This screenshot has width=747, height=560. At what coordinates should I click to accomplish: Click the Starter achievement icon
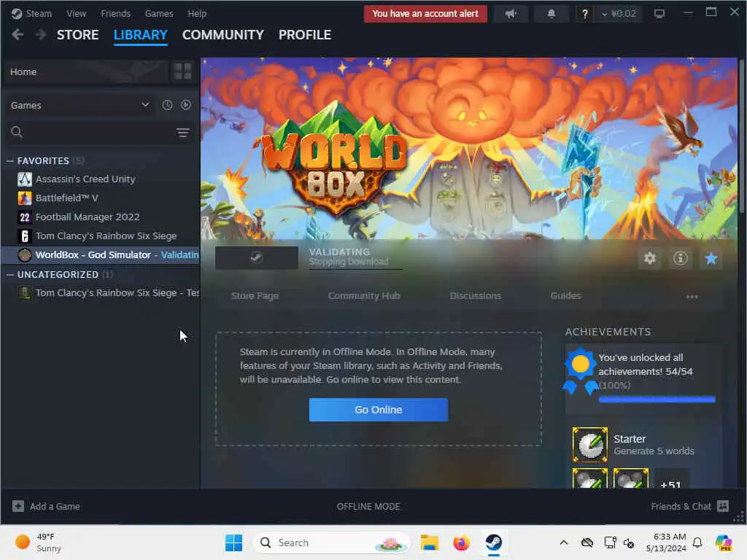[x=589, y=445]
